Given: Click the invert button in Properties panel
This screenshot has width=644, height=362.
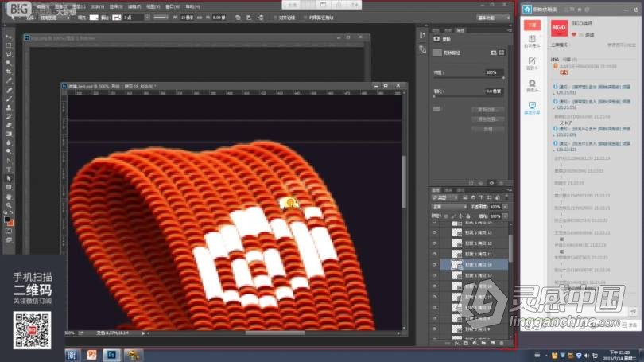Looking at the screenshot, I should click(x=487, y=129).
